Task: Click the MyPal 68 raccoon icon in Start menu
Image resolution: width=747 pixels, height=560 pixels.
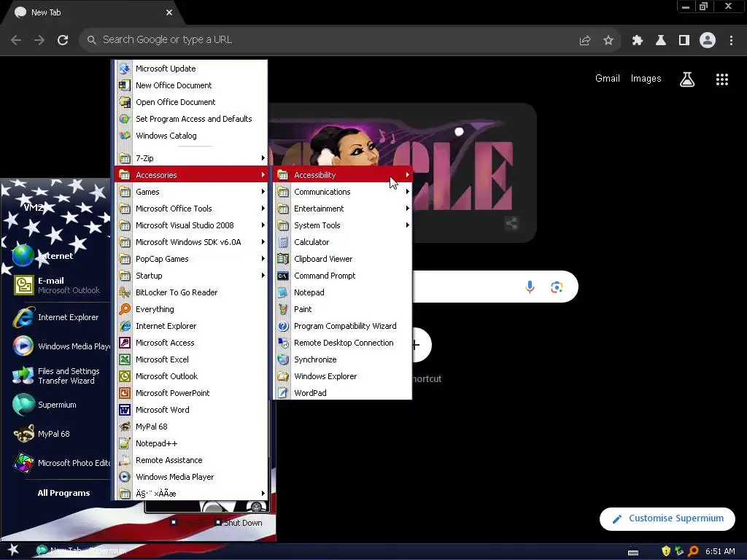Action: 23,434
